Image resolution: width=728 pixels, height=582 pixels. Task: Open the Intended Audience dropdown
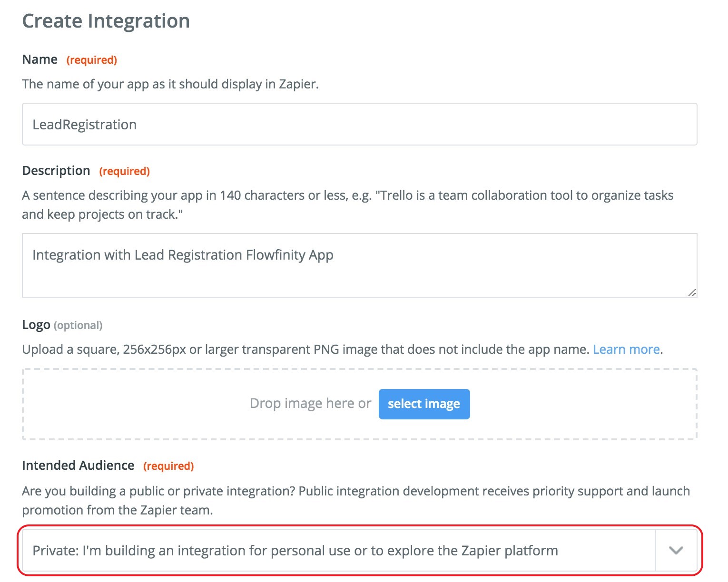coord(338,551)
